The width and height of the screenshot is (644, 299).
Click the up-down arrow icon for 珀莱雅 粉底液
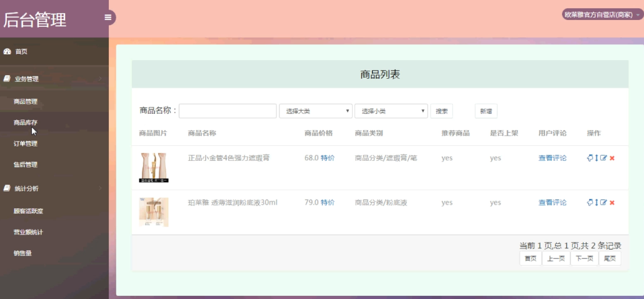point(596,202)
